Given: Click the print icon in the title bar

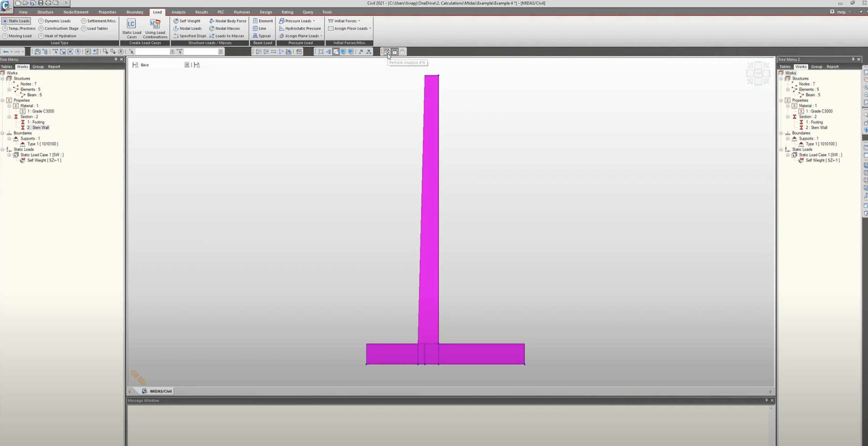Looking at the screenshot, I should [x=48, y=3].
